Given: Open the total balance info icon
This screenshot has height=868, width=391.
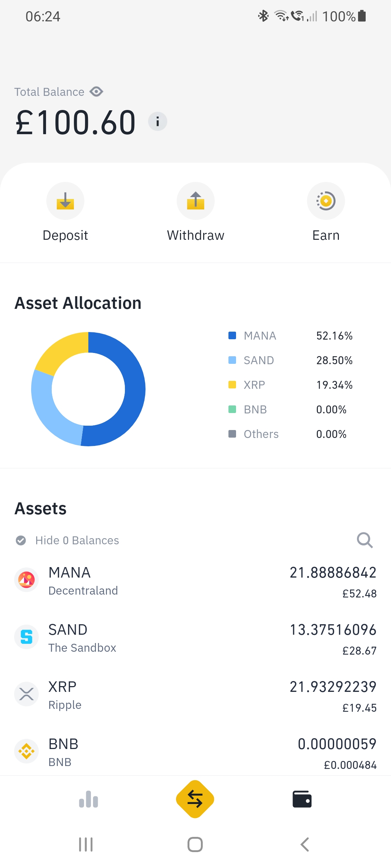Looking at the screenshot, I should coord(157,122).
